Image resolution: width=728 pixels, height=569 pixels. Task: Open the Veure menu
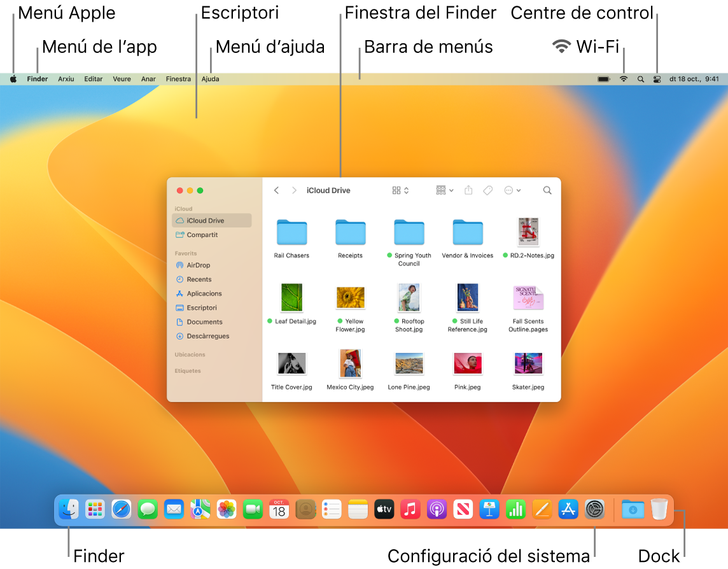click(122, 79)
